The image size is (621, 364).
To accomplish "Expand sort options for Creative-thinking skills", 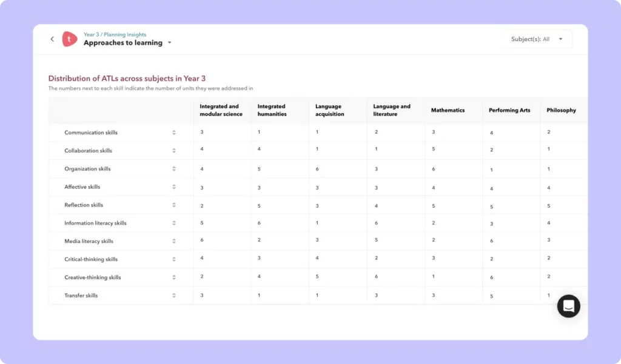I will click(x=174, y=277).
